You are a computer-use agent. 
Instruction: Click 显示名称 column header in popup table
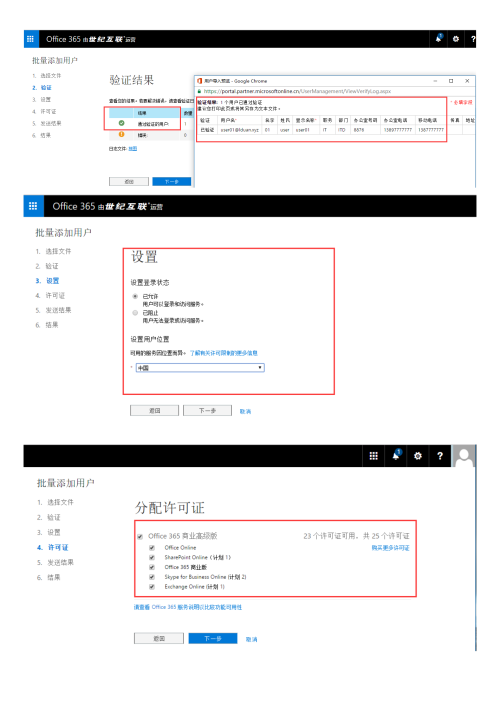coord(305,120)
